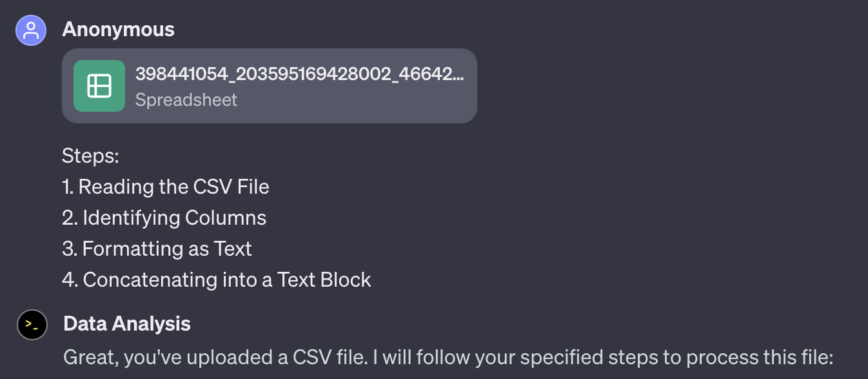The height and width of the screenshot is (379, 868).
Task: Select the "Data Analysis" assistant name
Action: click(127, 323)
